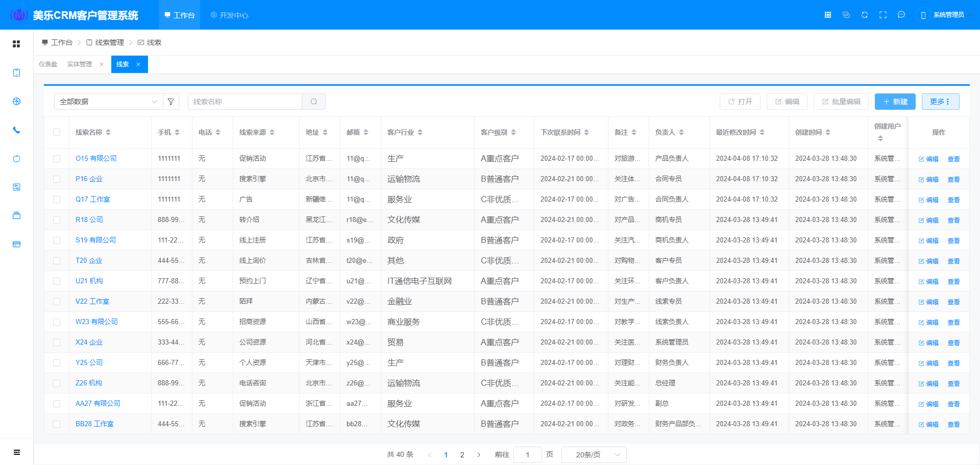Click the search magnifier icon
980x465 pixels.
pyautogui.click(x=314, y=102)
